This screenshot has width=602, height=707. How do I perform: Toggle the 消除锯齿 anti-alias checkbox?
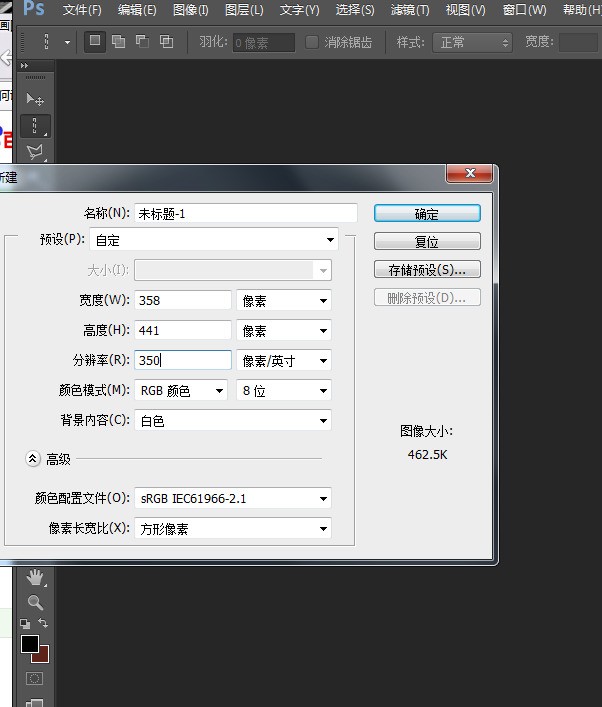coord(312,42)
